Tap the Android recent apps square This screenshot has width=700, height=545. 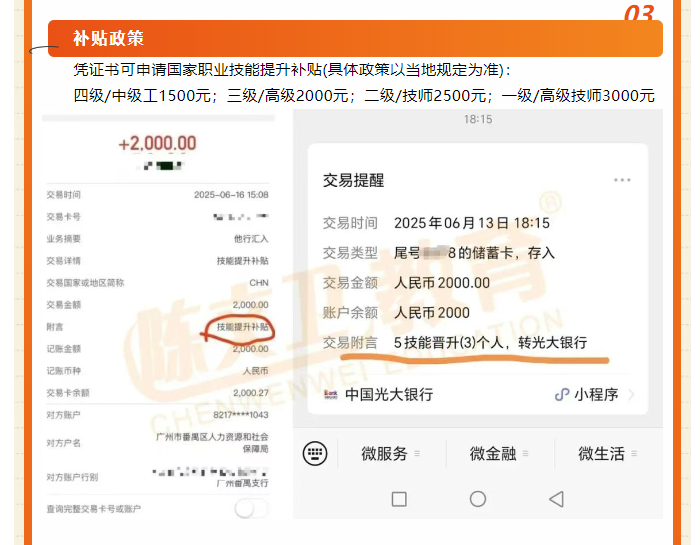click(x=399, y=499)
